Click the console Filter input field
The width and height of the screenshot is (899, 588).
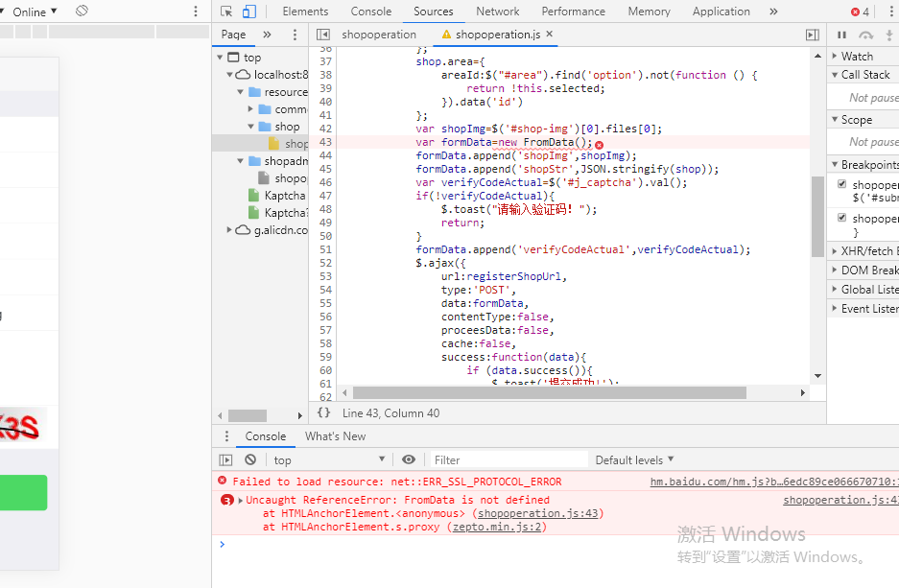(509, 460)
